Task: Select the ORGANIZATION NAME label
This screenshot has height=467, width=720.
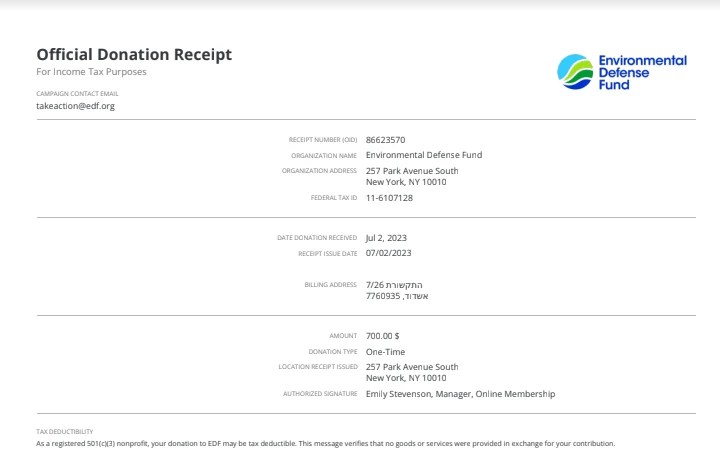Action: 324,156
